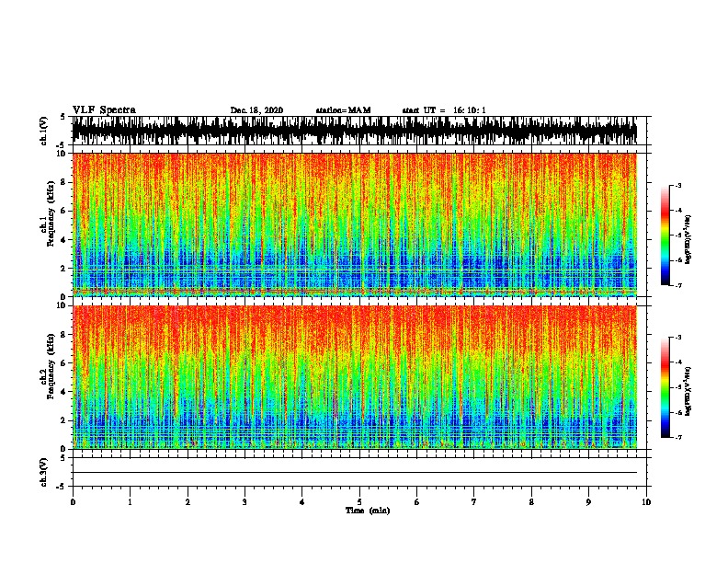This screenshot has height=563, width=728.
Task: Click the '2' kHz tick of the ch.1 spectrogram
Action: (63, 269)
